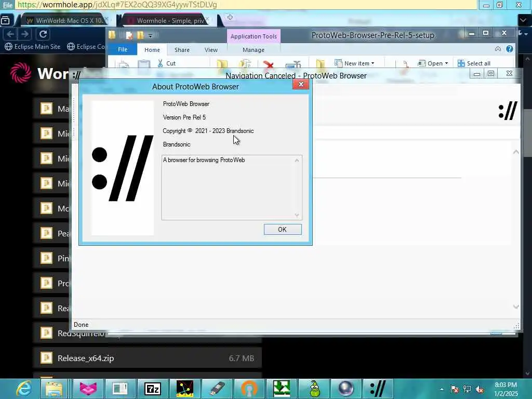Click the ProtoWeb ':/​/' logo in the browser toolbar

[508, 111]
